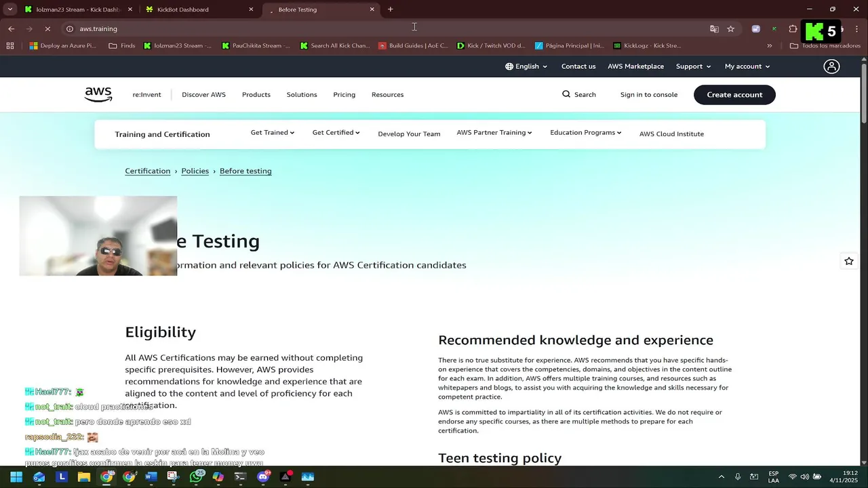
Task: Click Policies breadcrumb link
Action: [x=195, y=171]
